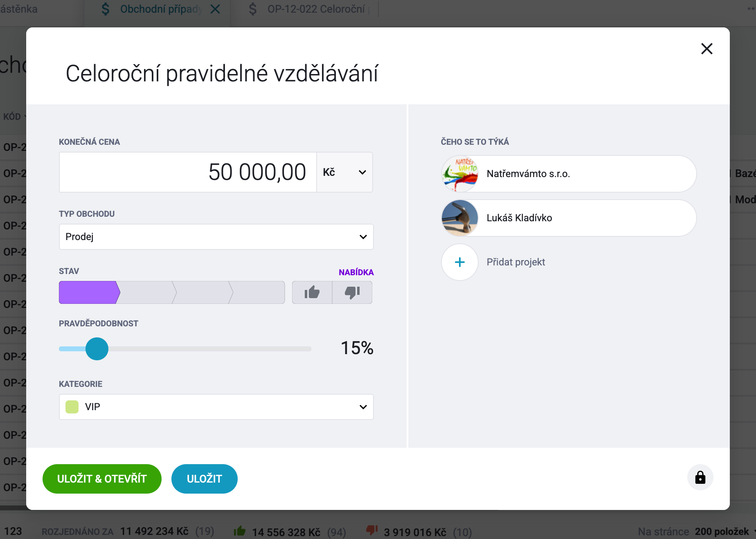This screenshot has width=756, height=539.
Task: Mark the deal as lost with thumbs down
Action: point(352,292)
